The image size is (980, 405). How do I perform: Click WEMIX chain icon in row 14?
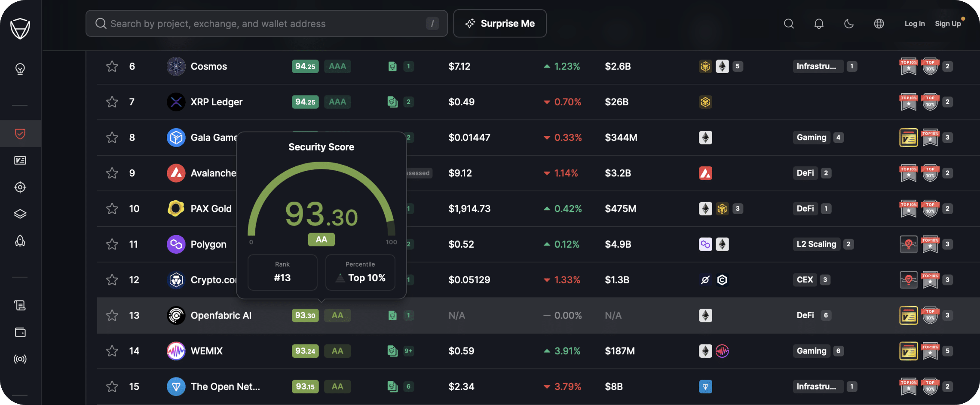pos(722,351)
